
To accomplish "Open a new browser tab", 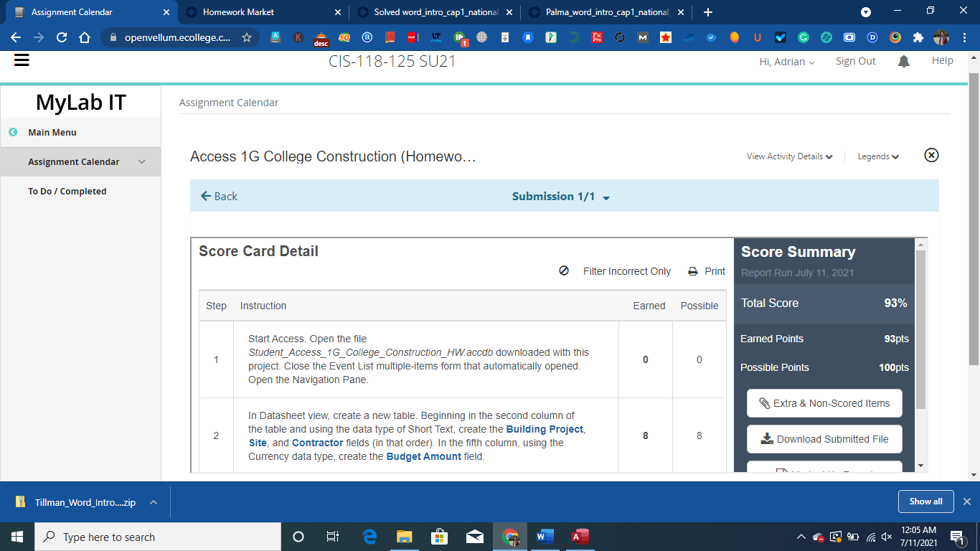I will click(x=708, y=12).
